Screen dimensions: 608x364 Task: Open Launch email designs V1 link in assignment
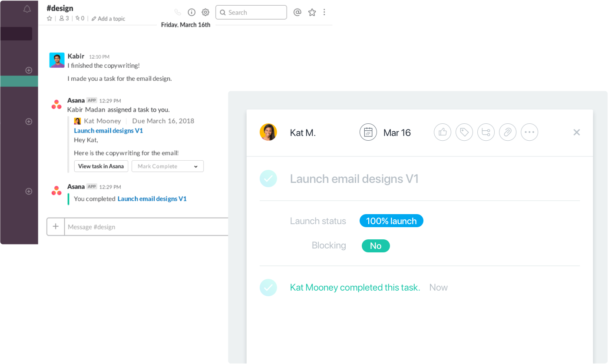pos(108,130)
